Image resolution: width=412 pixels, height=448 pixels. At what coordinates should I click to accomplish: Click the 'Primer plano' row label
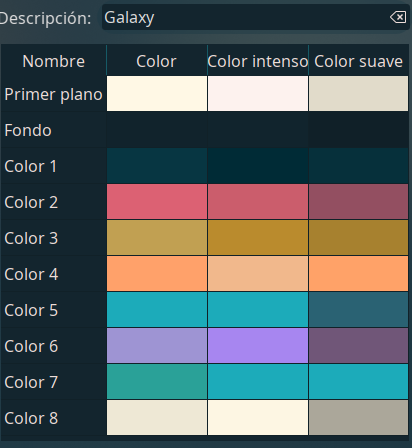click(x=53, y=95)
